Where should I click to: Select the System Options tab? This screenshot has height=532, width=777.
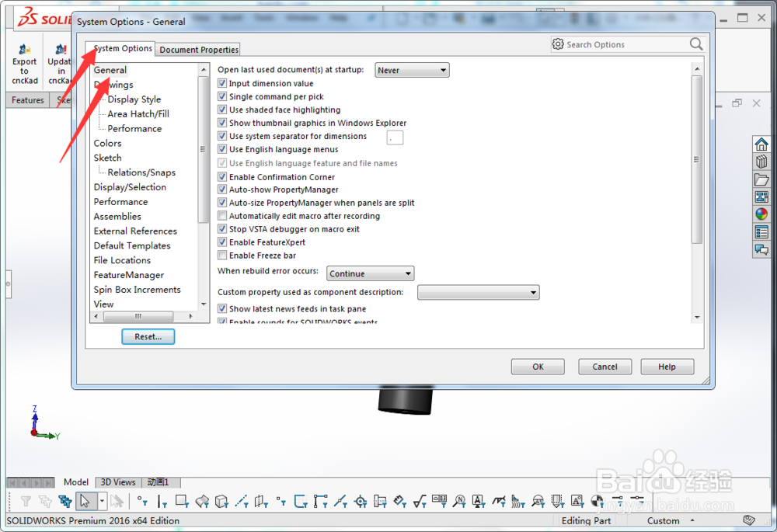pyautogui.click(x=123, y=48)
